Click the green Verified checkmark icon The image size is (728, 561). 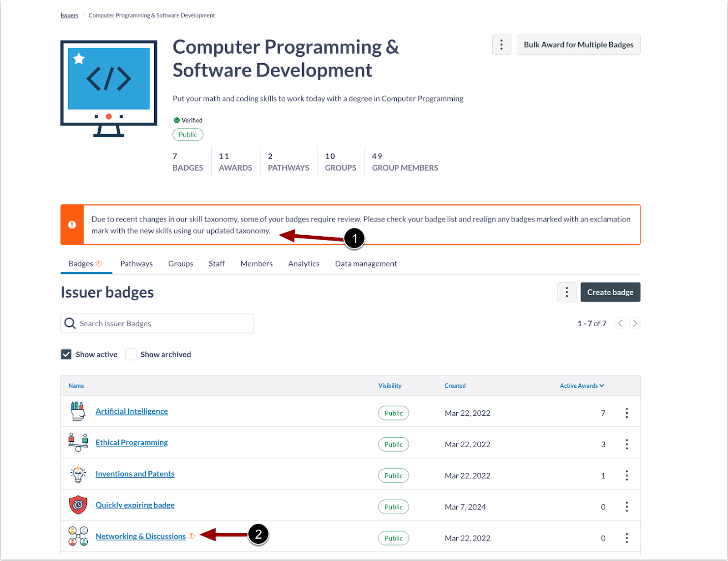[x=177, y=121]
